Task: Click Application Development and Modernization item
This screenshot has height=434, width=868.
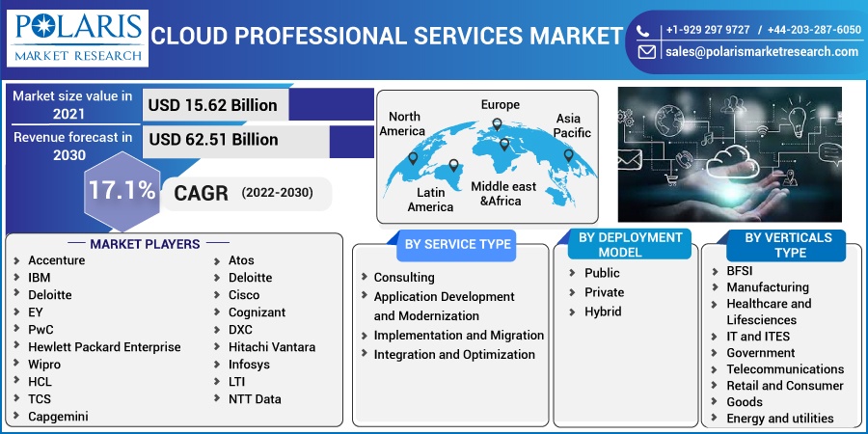Action: coord(444,306)
